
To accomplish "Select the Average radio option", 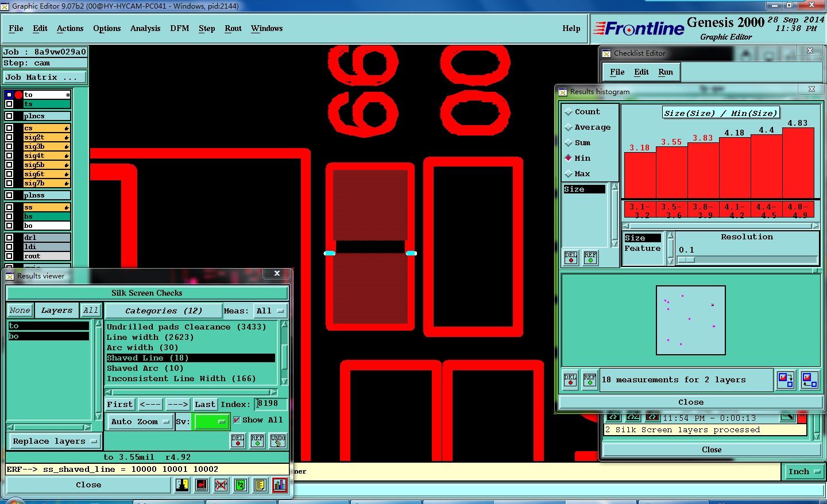I will point(569,127).
